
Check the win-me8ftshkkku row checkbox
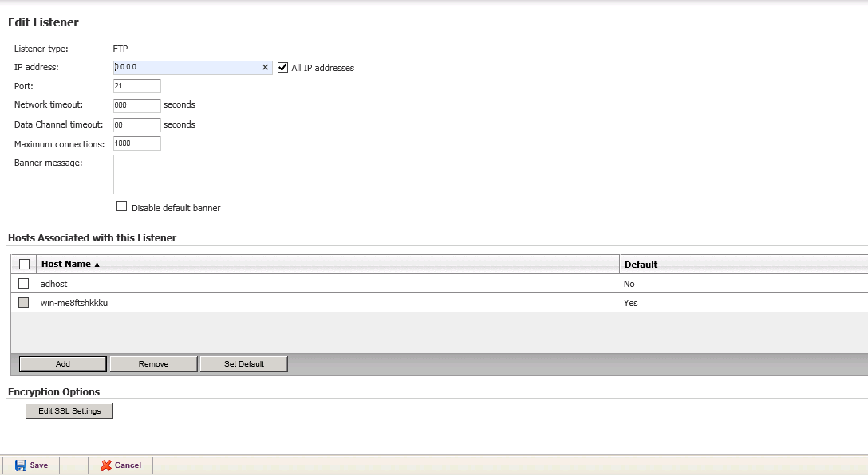[23, 303]
